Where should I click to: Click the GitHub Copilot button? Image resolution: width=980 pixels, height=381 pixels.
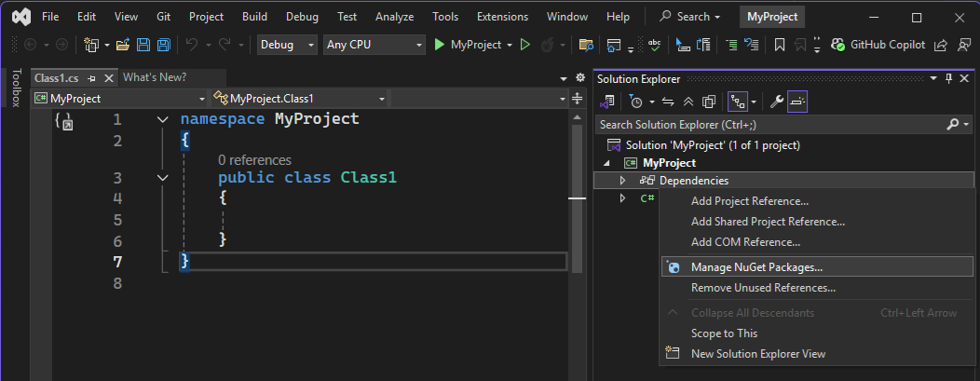click(x=876, y=45)
